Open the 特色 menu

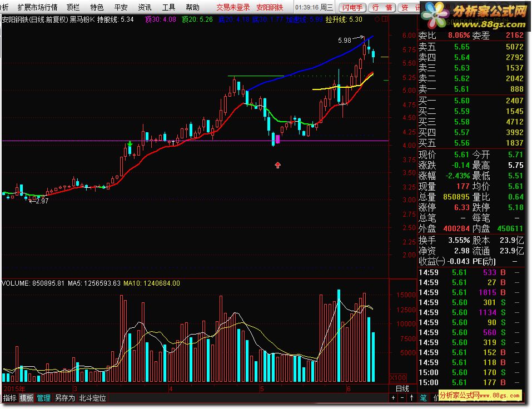(x=97, y=7)
